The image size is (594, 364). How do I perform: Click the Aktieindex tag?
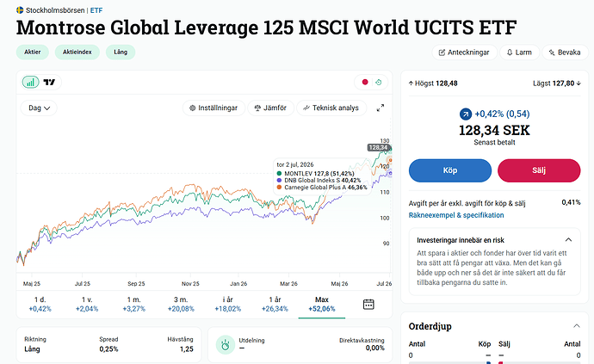[77, 52]
